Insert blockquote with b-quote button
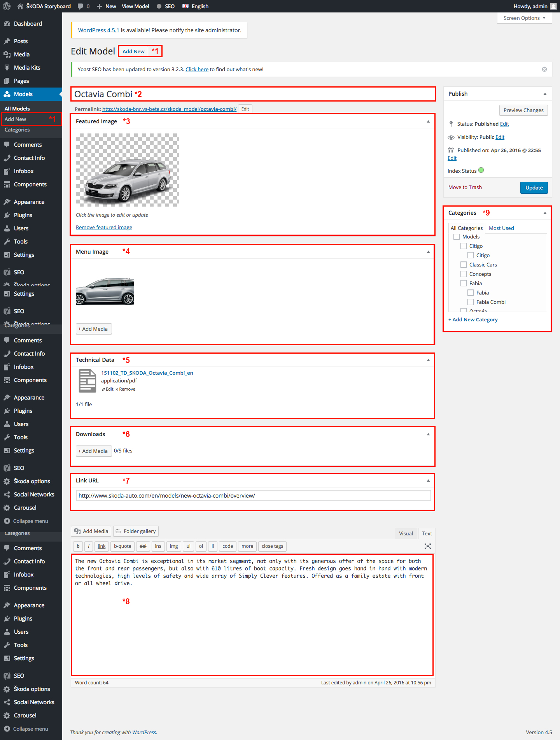The width and height of the screenshot is (560, 740). coord(122,546)
